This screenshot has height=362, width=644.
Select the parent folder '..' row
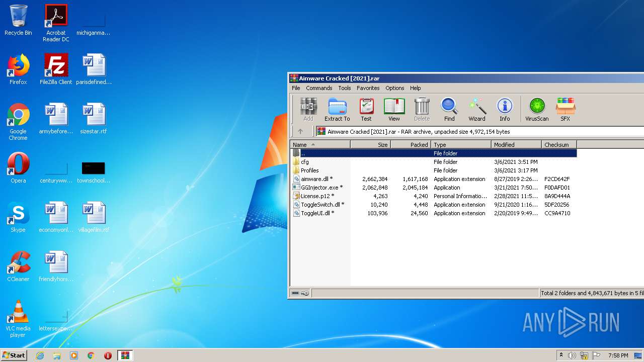tap(434, 153)
